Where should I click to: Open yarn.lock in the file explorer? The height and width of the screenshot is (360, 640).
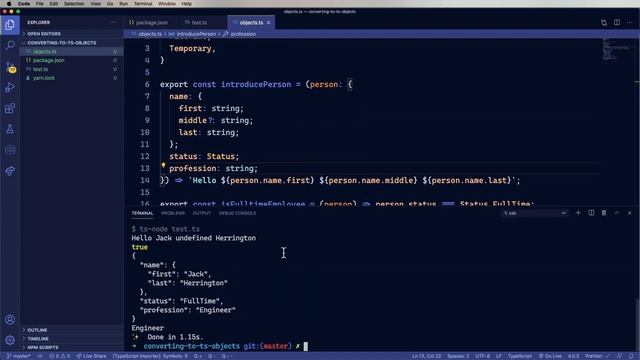71,78
